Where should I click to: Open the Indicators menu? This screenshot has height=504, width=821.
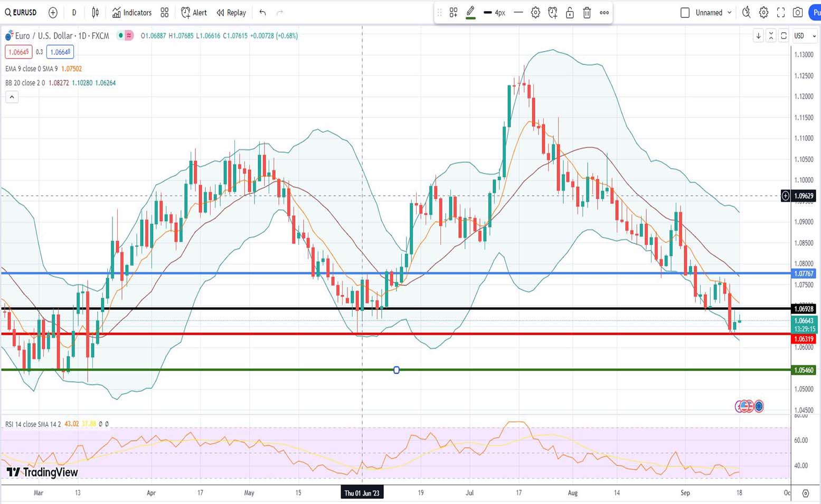(132, 13)
